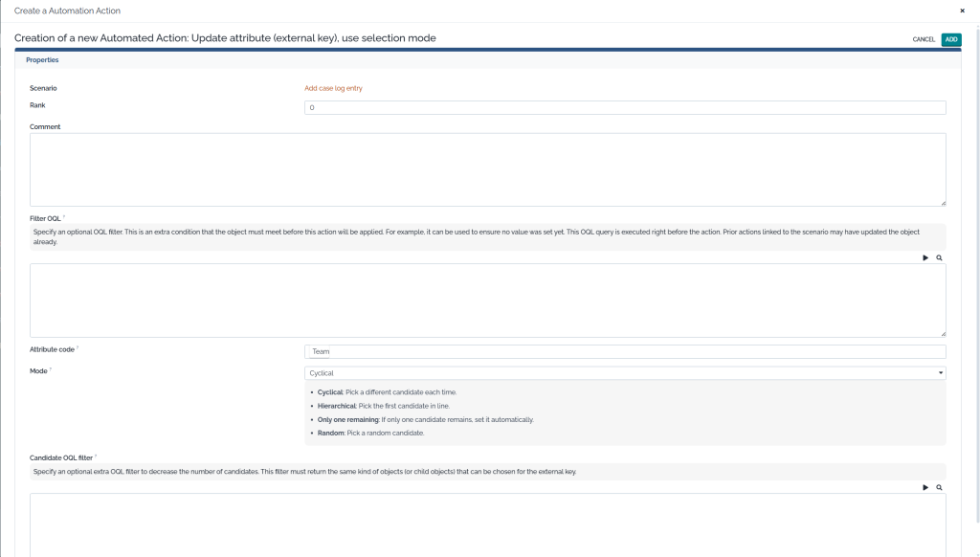This screenshot has height=557, width=980.
Task: Select the Attribute code field containing Team
Action: [624, 351]
